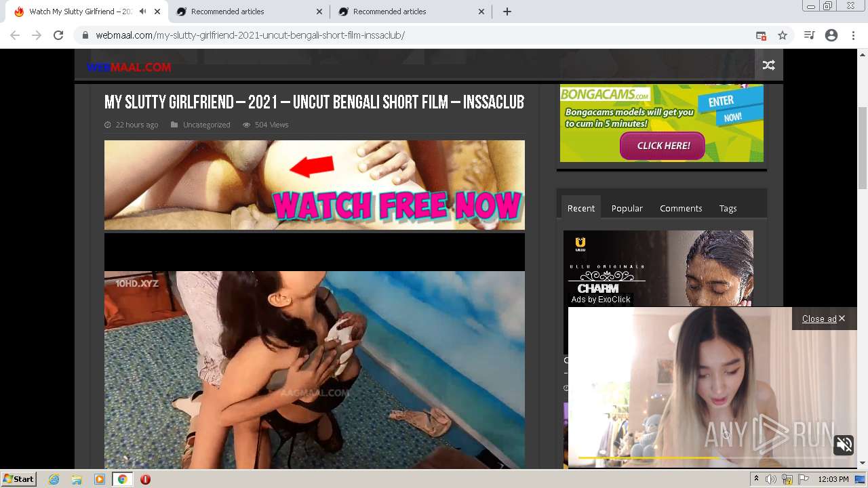The width and height of the screenshot is (868, 488).
Task: Click the folder icon beside Uncategorized
Action: pos(175,125)
